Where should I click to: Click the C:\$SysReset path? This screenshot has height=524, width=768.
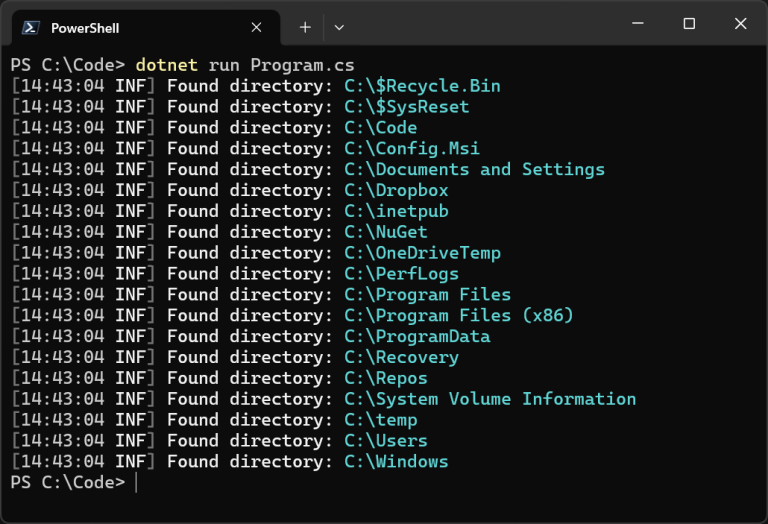[407, 107]
